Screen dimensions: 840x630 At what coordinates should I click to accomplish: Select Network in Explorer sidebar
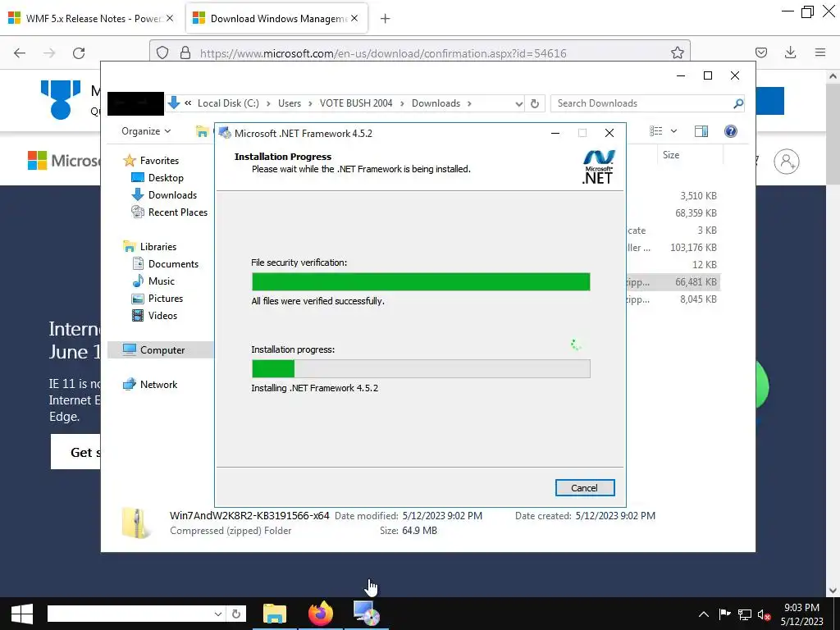158,384
